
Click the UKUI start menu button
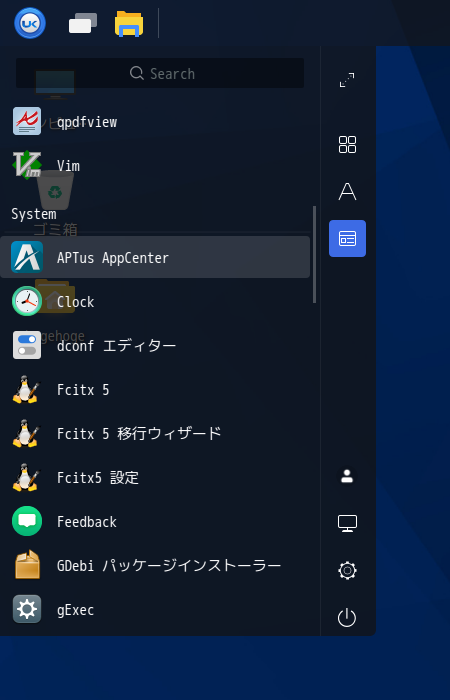tap(30, 23)
